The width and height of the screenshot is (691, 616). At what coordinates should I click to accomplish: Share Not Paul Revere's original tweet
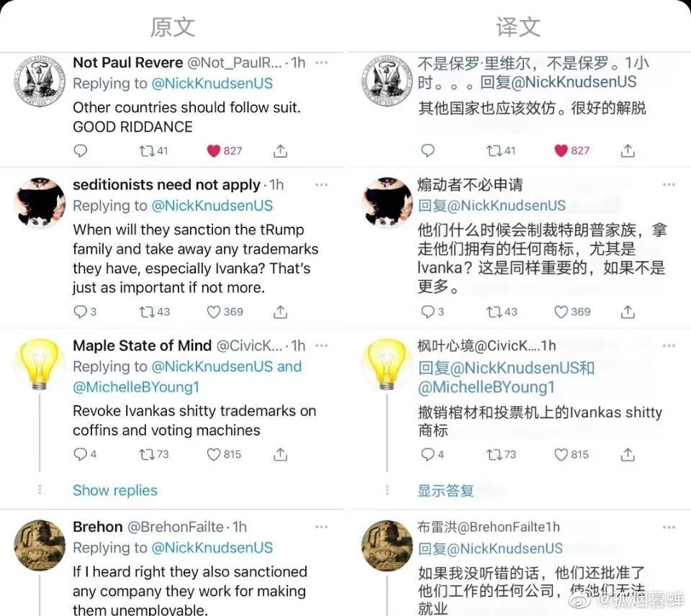pos(280,150)
